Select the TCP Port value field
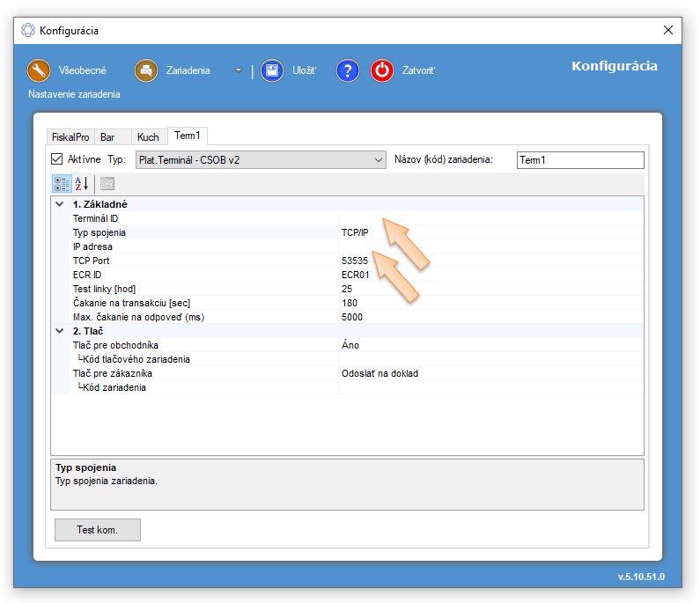 click(490, 261)
